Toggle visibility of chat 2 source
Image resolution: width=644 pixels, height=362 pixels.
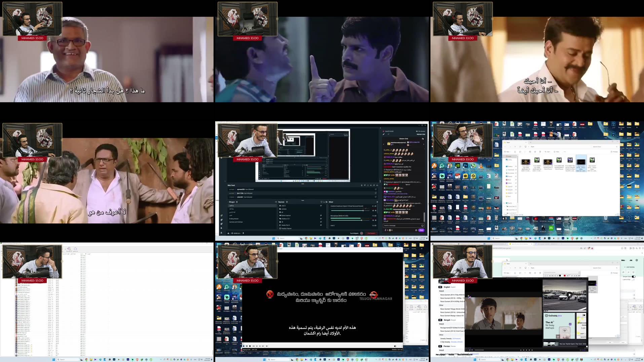[x=321, y=206]
